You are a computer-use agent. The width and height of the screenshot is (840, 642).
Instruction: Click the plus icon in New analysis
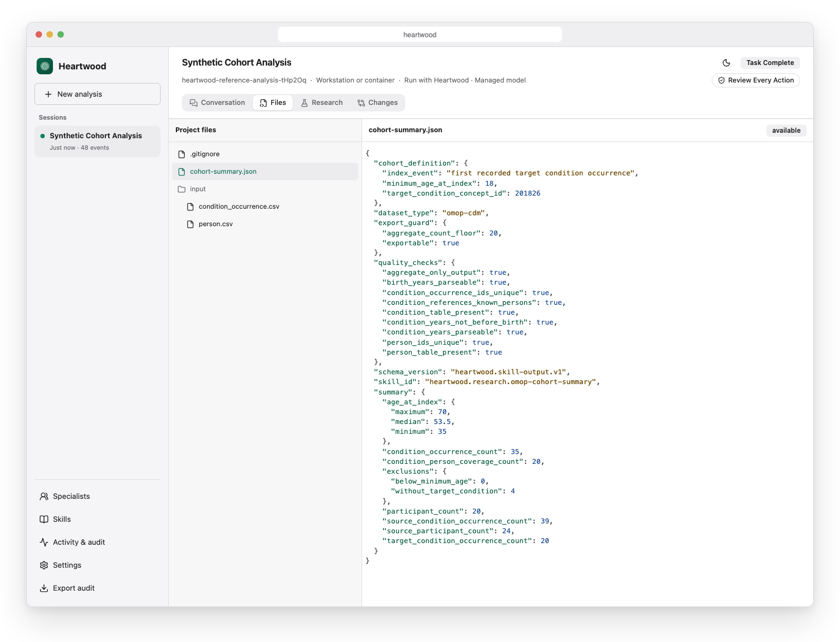click(x=48, y=94)
